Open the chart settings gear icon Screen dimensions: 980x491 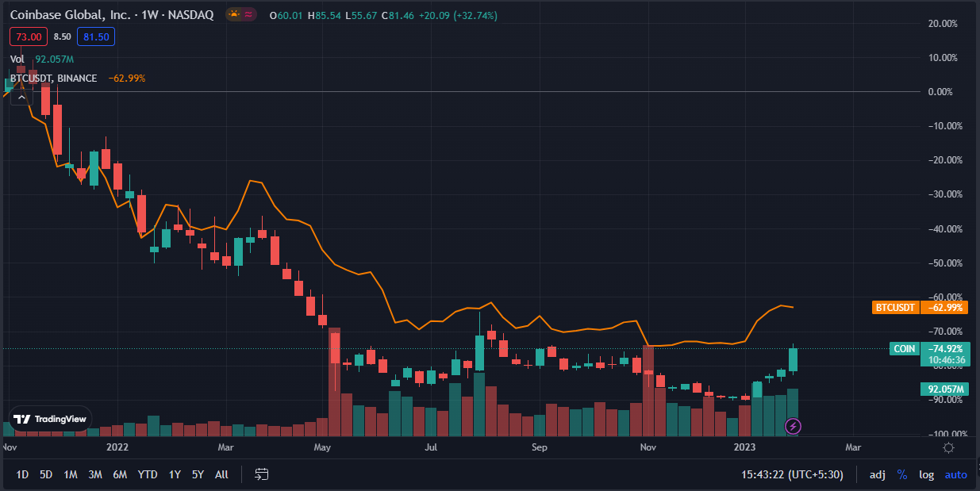(949, 448)
